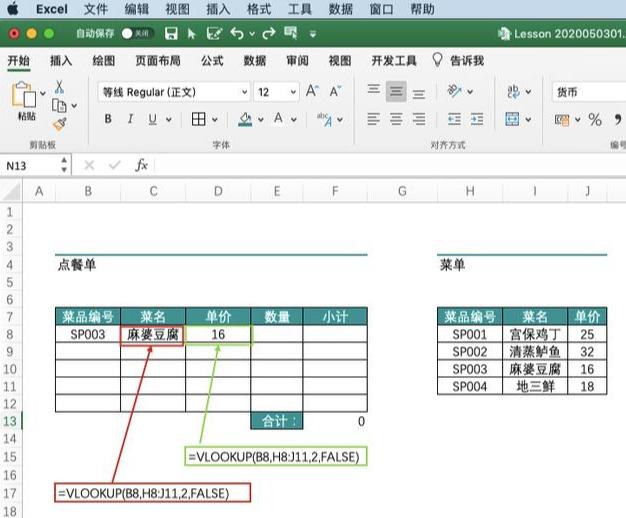
Task: Open the 页面布局 ribbon tab
Action: 158,61
